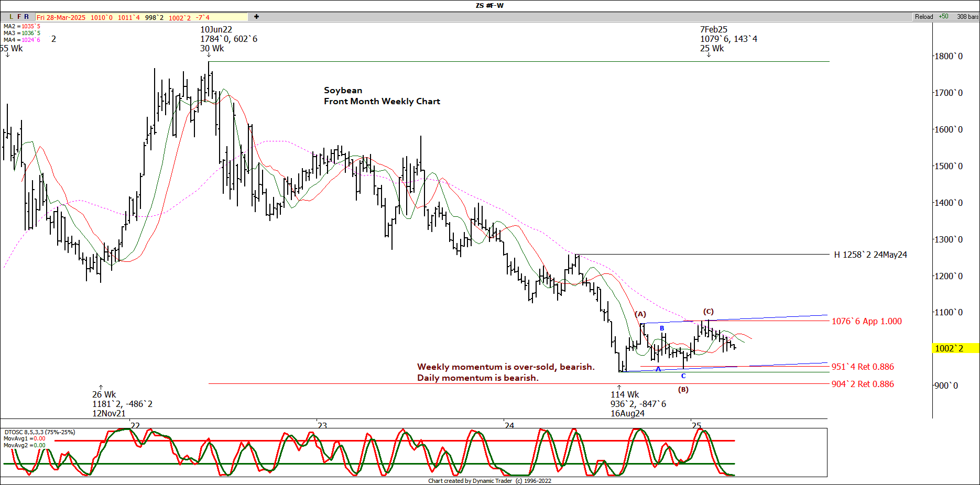Click the (A) wave label

pyautogui.click(x=640, y=314)
